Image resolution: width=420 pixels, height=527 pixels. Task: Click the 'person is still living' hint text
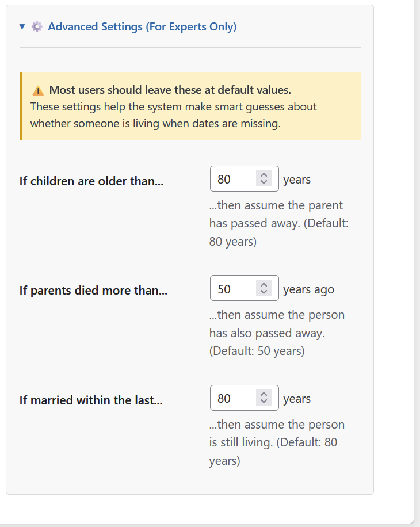tap(277, 442)
